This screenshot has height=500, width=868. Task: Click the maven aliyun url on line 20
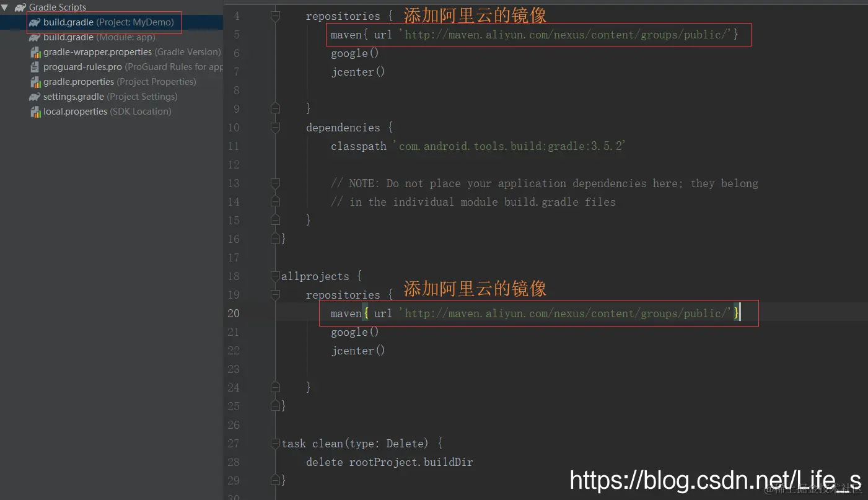point(565,314)
